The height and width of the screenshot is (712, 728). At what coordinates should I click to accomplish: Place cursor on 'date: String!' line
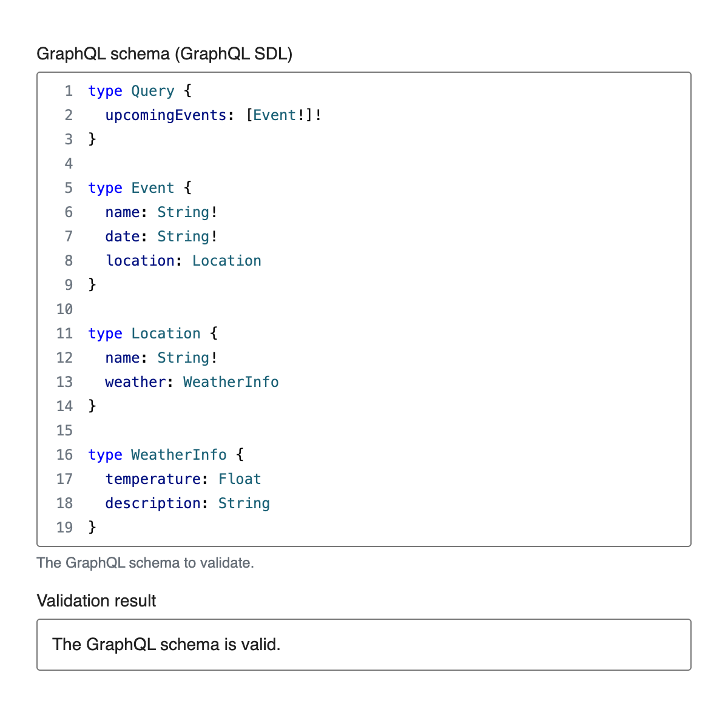(161, 237)
